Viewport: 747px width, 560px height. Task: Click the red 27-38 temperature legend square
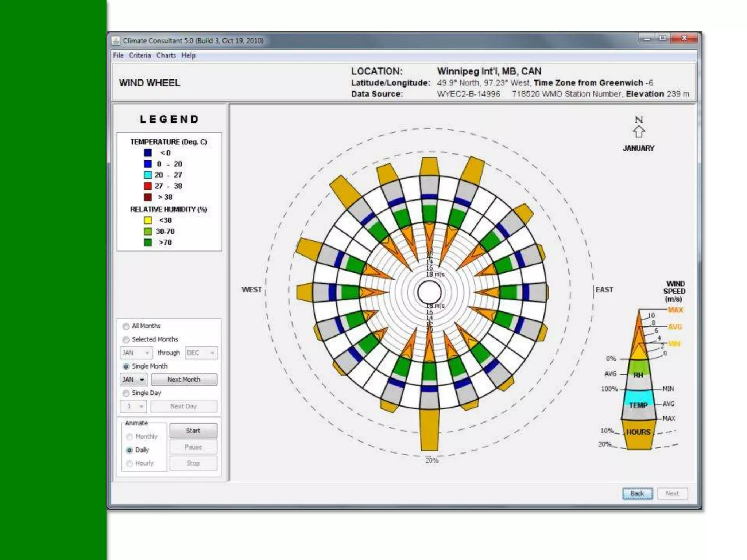click(148, 186)
